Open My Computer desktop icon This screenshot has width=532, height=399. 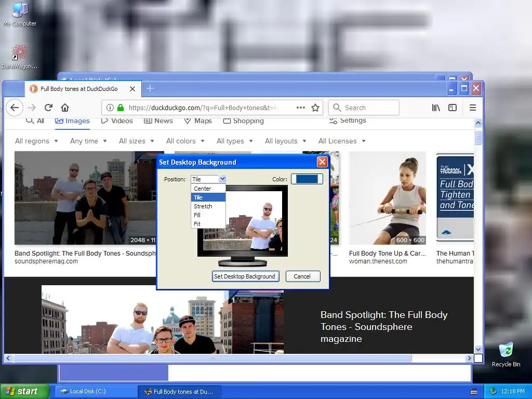pos(20,14)
